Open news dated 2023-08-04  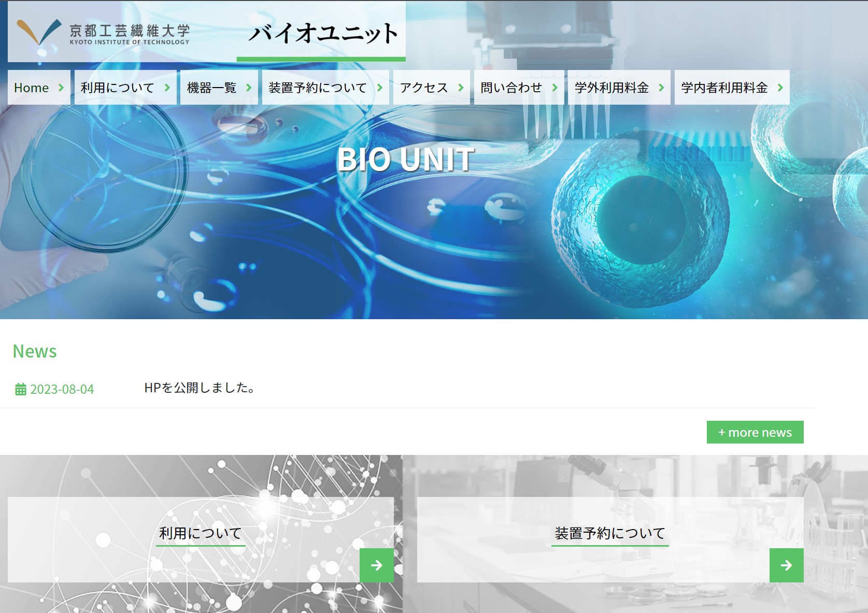point(62,389)
